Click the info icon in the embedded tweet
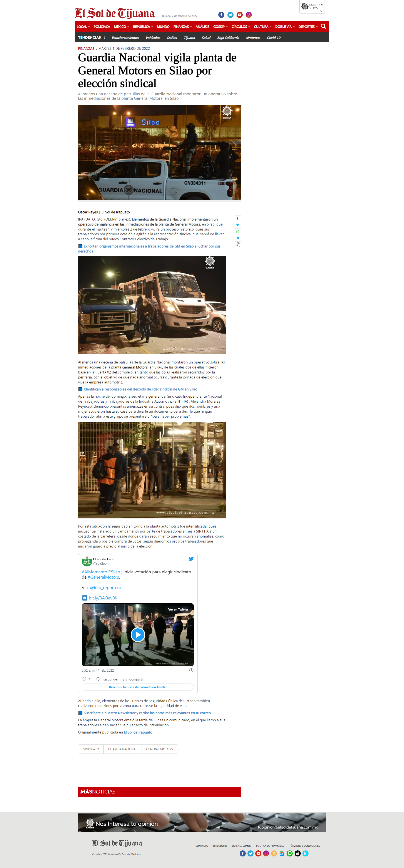The image size is (404, 868). click(191, 671)
